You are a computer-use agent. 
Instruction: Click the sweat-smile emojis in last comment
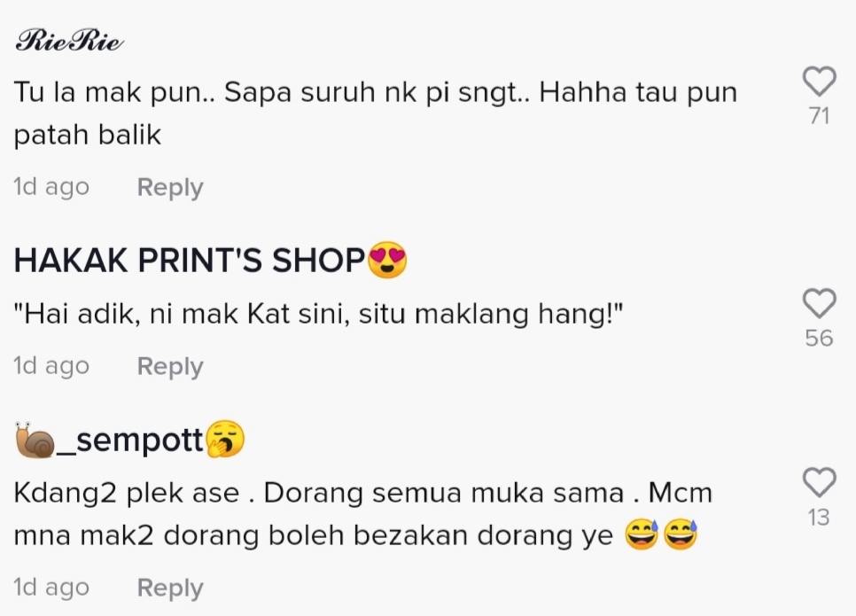pos(660,534)
